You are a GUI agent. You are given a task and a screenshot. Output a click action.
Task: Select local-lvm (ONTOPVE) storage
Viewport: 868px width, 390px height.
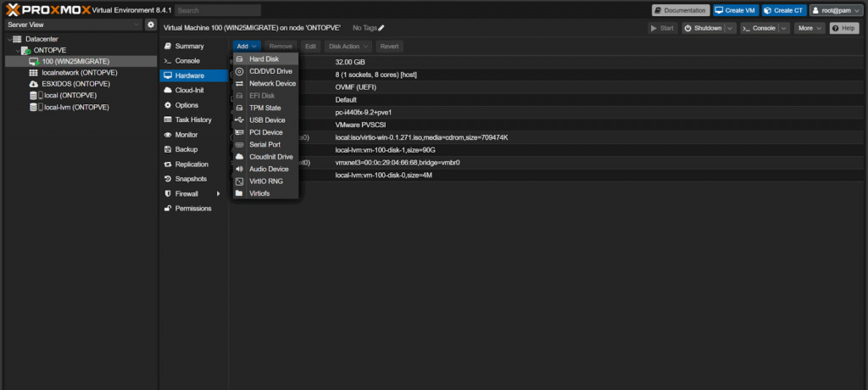tap(81, 107)
